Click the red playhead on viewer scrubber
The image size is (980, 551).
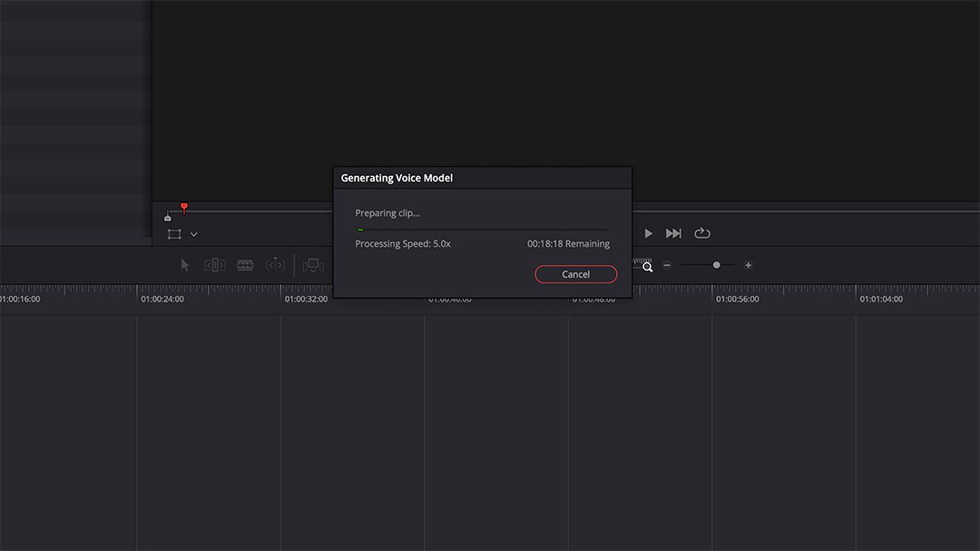click(x=183, y=207)
